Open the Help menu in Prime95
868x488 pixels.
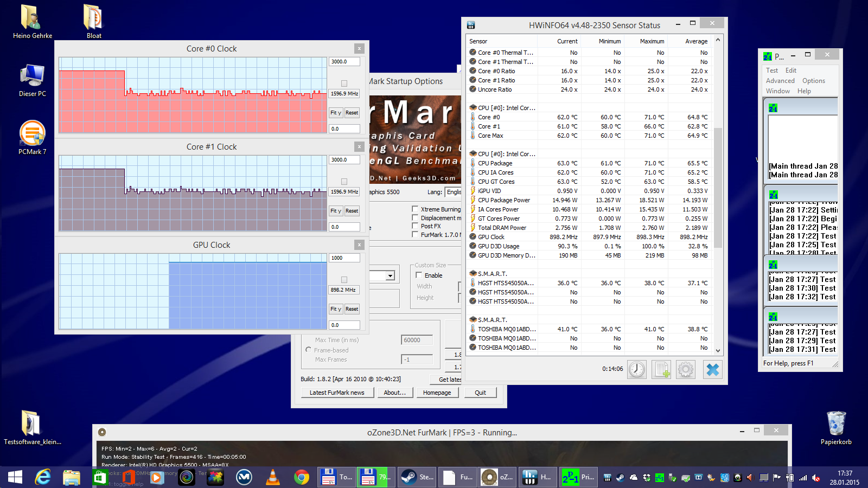coord(804,91)
